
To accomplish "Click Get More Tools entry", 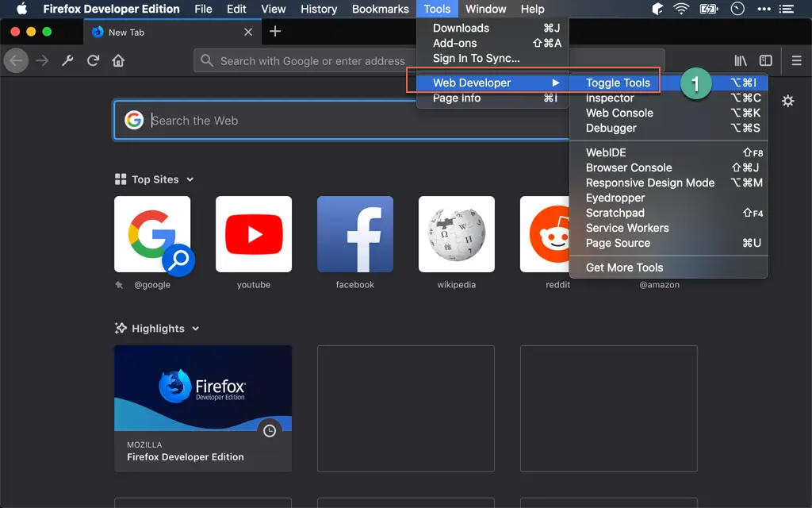I will (624, 267).
